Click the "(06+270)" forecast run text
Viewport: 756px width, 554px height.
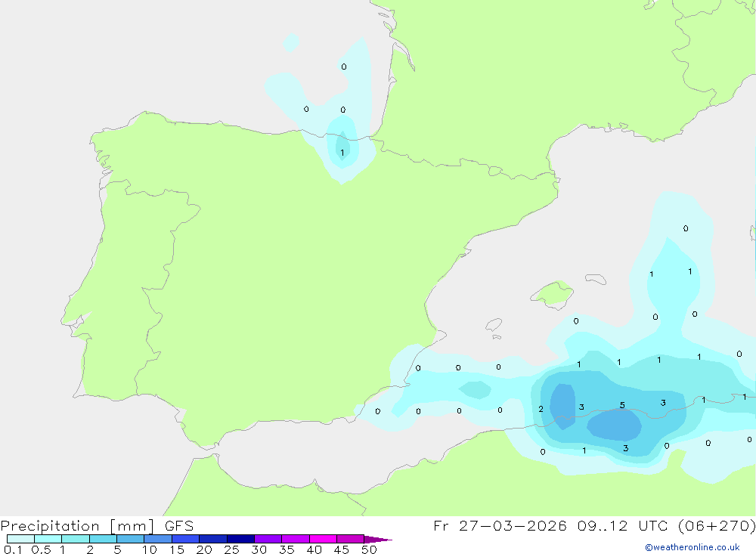(x=717, y=525)
